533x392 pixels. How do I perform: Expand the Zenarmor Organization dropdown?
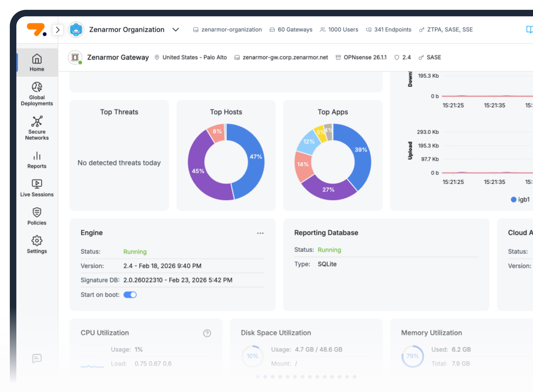(176, 30)
